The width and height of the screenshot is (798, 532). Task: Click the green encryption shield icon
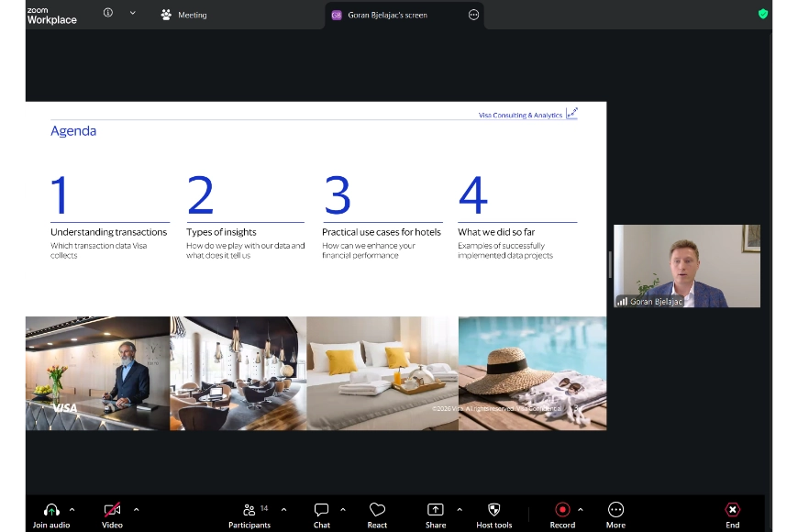[762, 14]
